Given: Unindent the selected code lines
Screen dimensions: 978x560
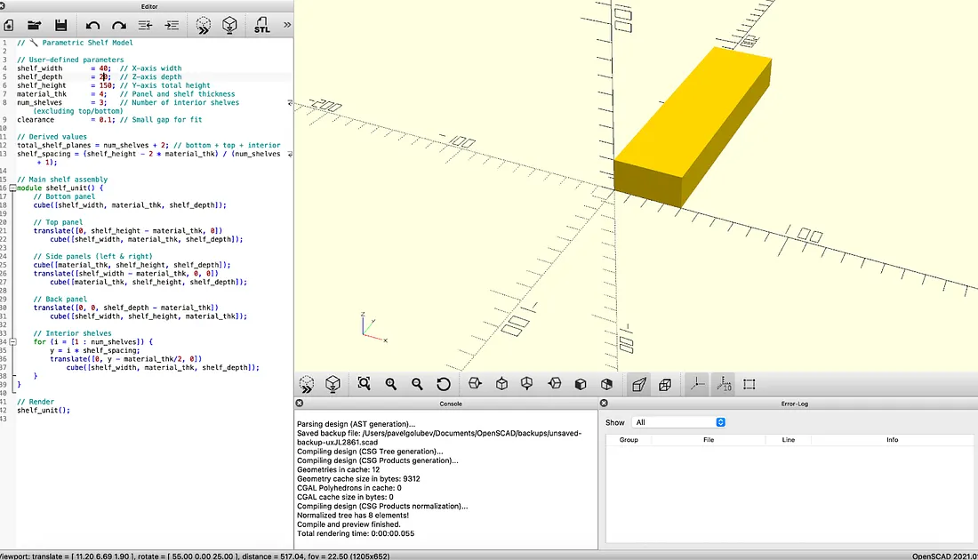Looking at the screenshot, I should point(145,25).
